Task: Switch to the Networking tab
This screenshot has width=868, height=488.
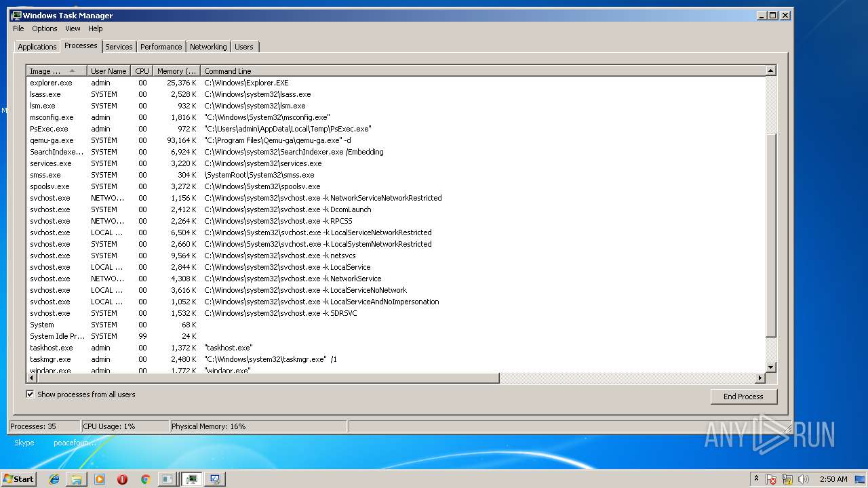Action: (208, 47)
